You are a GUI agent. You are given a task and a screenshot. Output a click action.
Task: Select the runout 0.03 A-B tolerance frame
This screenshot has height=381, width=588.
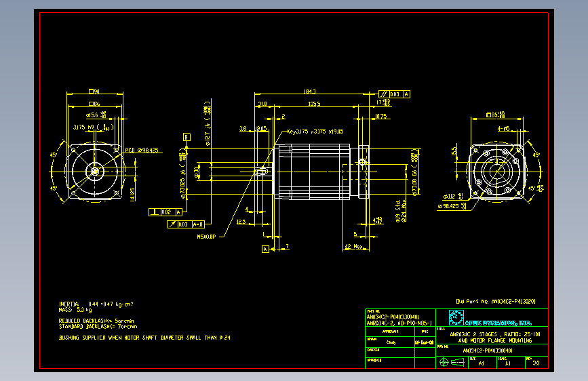pyautogui.click(x=186, y=224)
